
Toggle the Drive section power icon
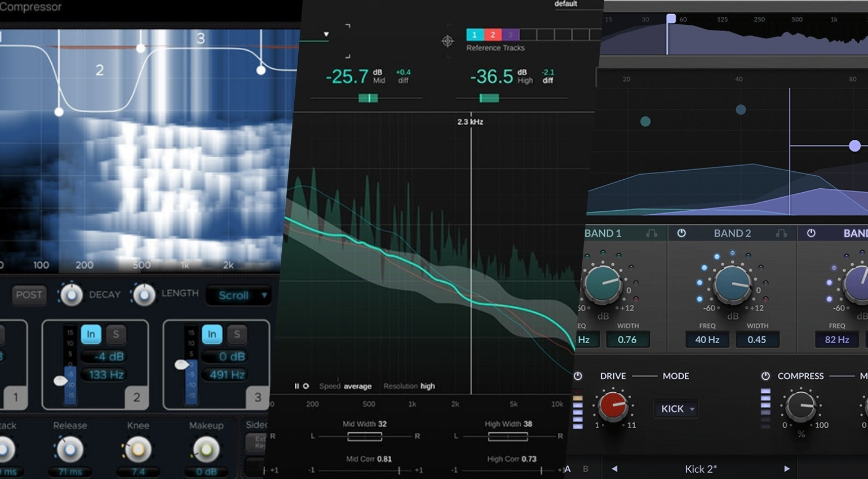coord(578,376)
